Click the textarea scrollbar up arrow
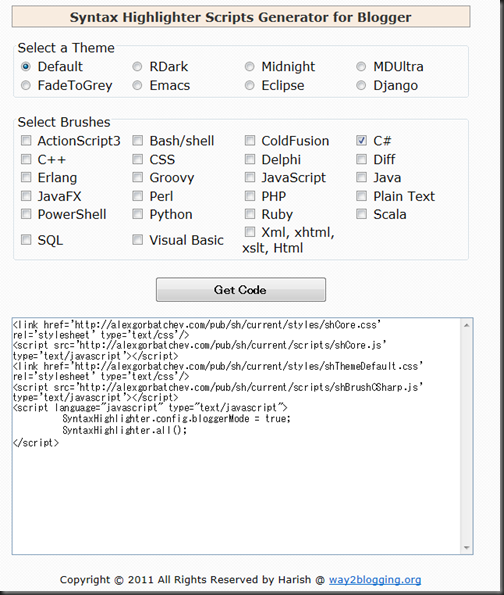 [x=466, y=325]
